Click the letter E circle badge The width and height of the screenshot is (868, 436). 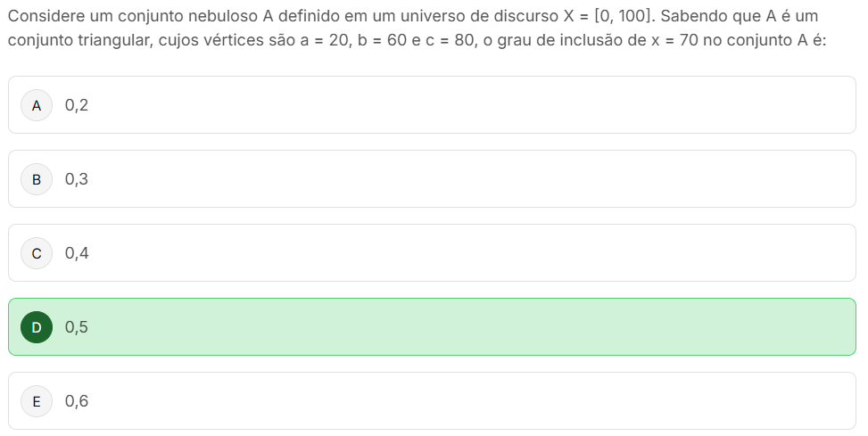pyautogui.click(x=37, y=401)
